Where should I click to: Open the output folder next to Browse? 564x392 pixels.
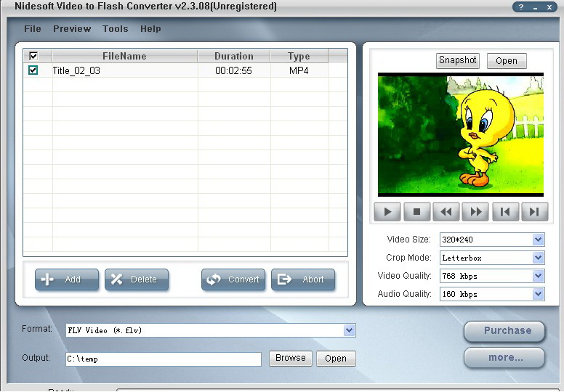click(x=336, y=359)
